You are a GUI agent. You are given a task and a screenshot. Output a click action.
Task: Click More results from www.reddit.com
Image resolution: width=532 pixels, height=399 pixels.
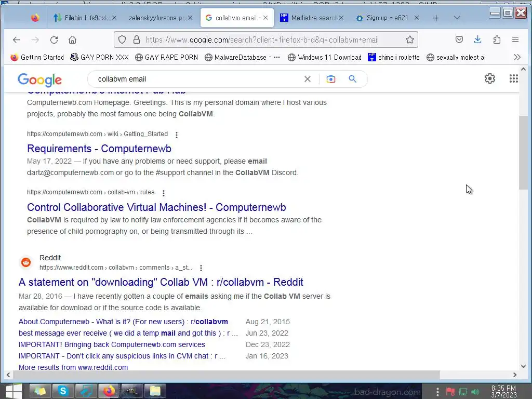[73, 367]
